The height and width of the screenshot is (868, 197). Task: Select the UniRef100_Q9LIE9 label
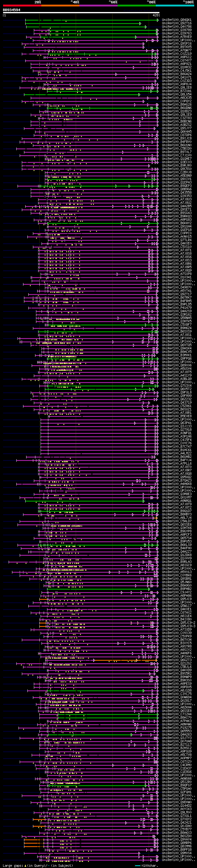[x=176, y=115]
